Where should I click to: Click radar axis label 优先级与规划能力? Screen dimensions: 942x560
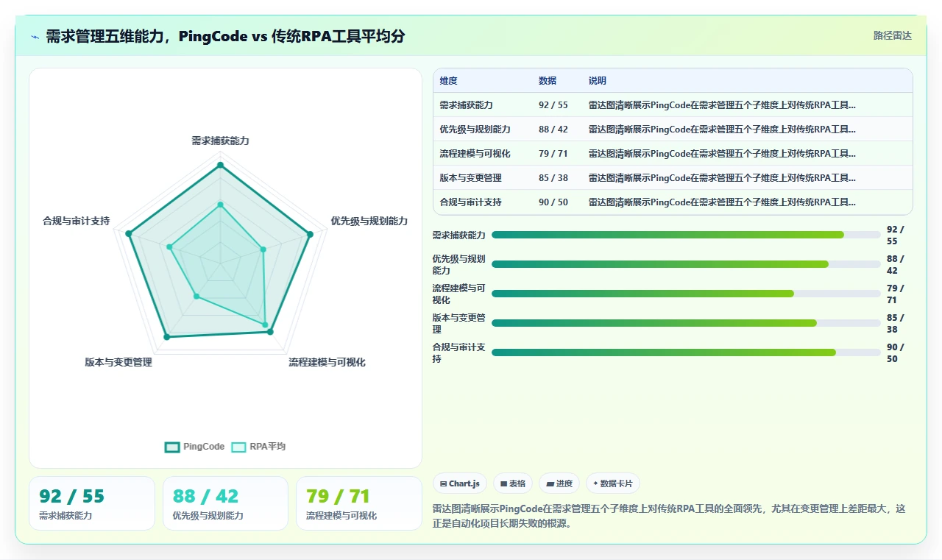point(369,221)
